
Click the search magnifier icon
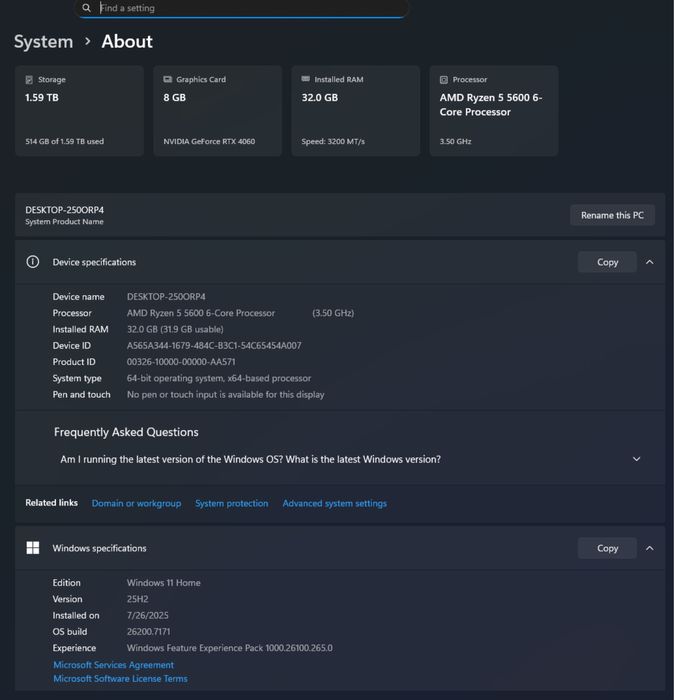[86, 8]
